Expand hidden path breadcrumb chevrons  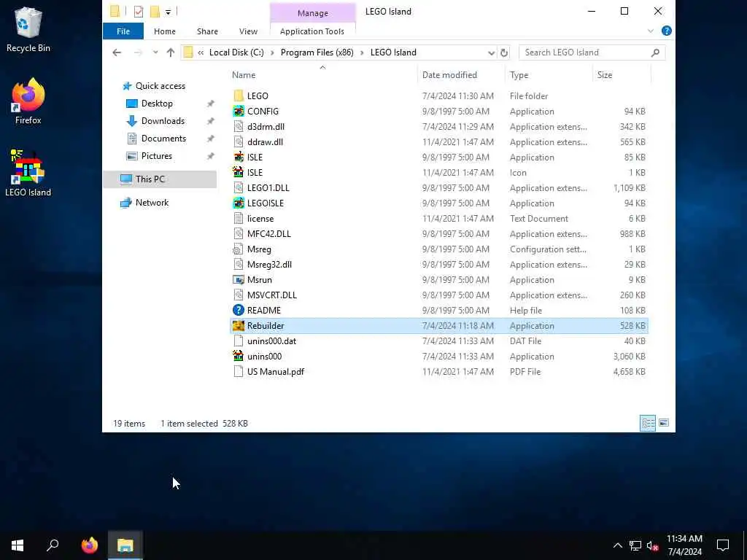point(201,52)
